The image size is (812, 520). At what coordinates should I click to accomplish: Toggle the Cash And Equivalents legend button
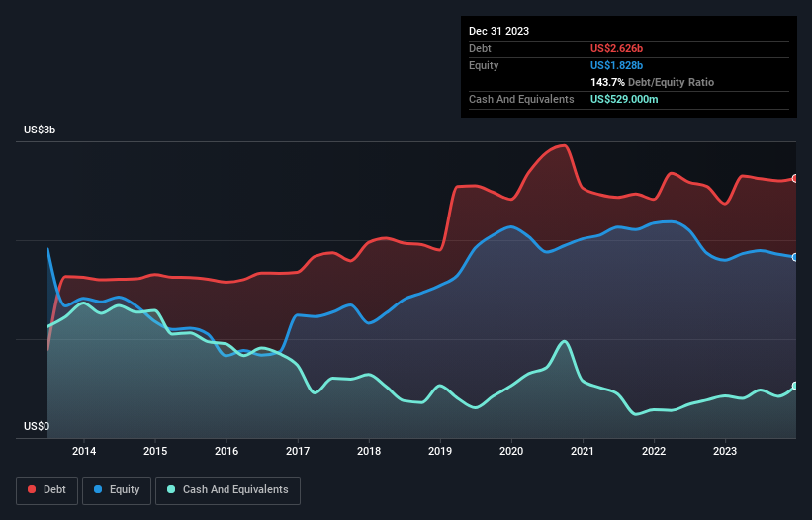click(x=227, y=490)
